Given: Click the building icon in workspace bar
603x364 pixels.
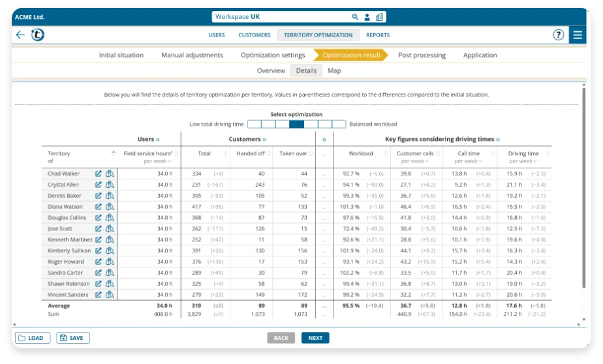Looking at the screenshot, I should [x=380, y=17].
